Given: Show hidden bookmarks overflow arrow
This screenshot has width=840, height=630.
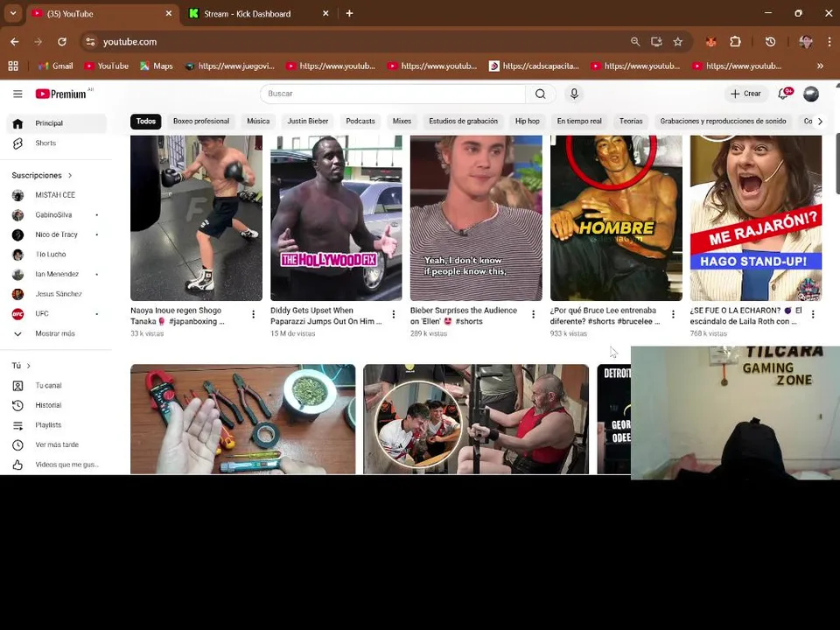Looking at the screenshot, I should 820,66.
